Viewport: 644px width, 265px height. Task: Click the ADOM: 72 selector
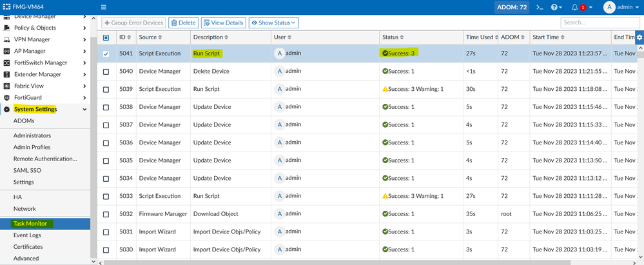click(512, 7)
